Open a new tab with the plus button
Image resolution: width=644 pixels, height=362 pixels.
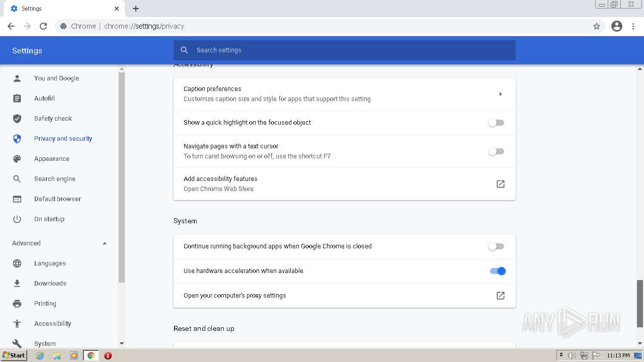[x=136, y=9]
